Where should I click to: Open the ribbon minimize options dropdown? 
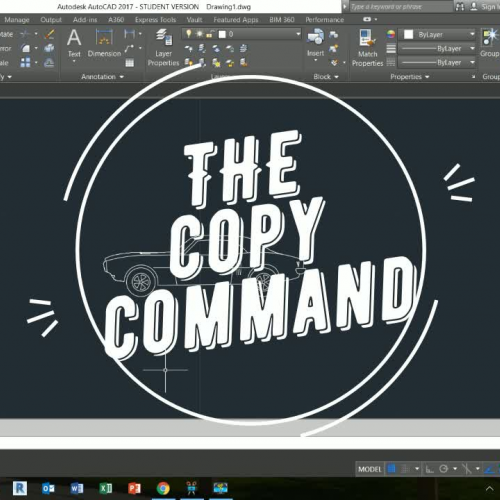click(x=376, y=19)
